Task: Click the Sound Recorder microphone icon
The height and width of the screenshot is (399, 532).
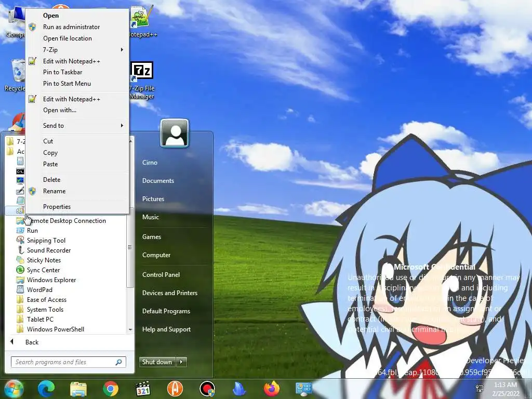Action: point(20,250)
